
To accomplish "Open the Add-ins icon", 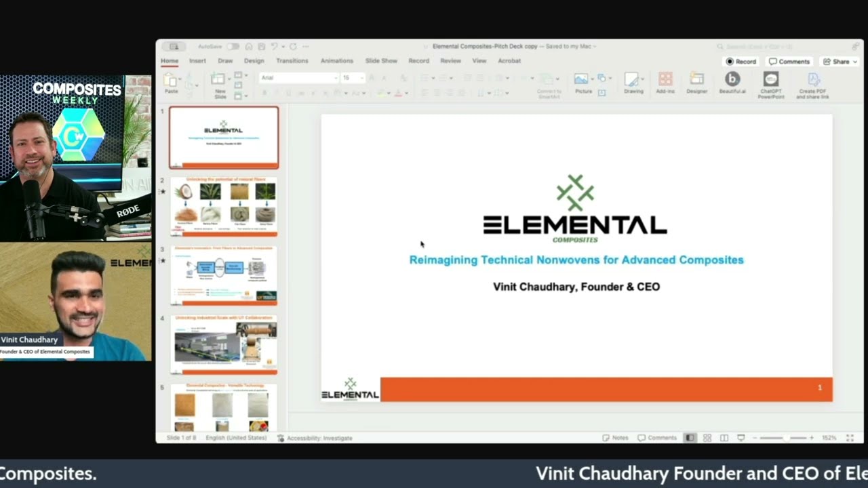I will click(x=665, y=79).
